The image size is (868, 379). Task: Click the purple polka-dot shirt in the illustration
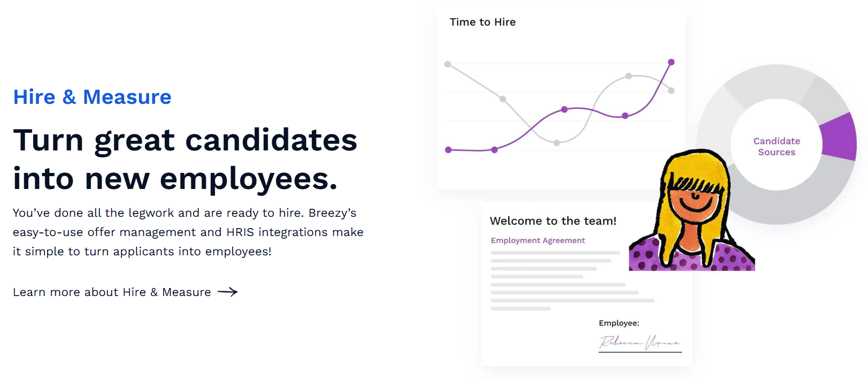tap(732, 257)
